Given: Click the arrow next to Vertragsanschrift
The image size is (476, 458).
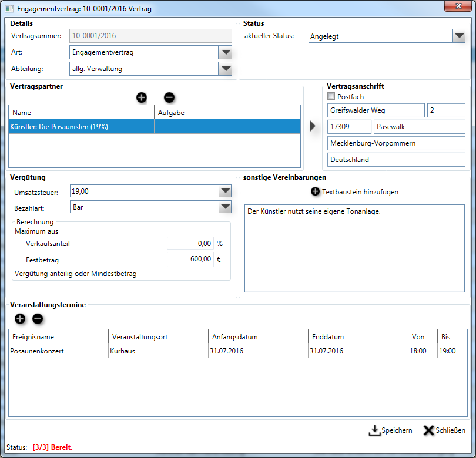Looking at the screenshot, I should point(313,126).
